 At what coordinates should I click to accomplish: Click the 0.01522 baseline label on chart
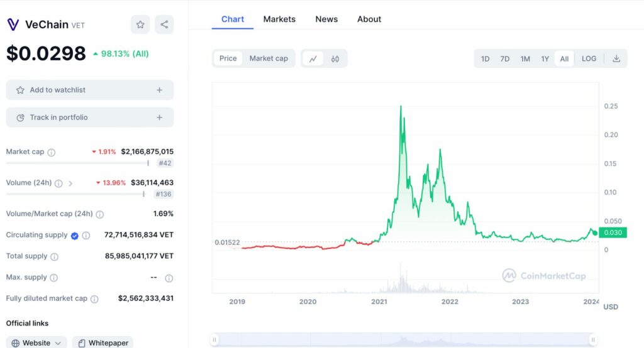coord(227,242)
